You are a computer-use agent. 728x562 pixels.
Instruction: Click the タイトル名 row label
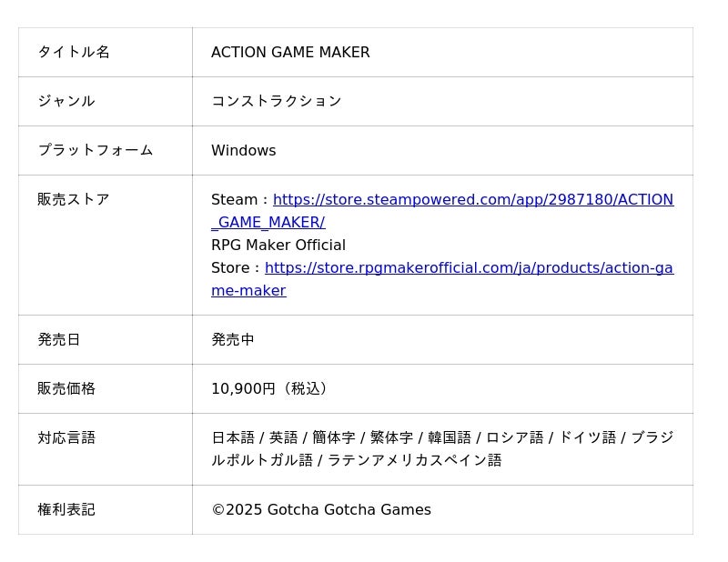[x=74, y=53]
